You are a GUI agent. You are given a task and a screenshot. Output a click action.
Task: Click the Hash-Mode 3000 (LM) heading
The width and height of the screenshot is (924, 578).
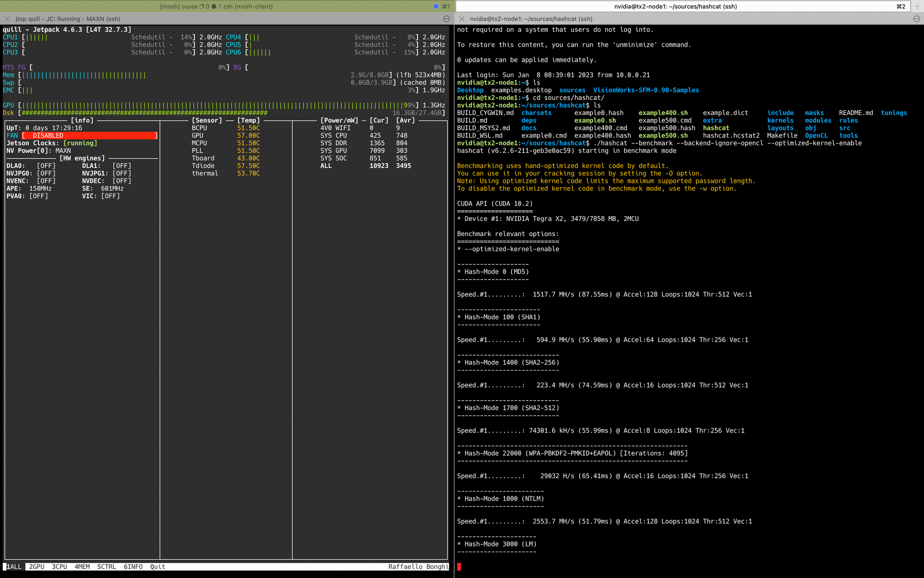pos(497,544)
